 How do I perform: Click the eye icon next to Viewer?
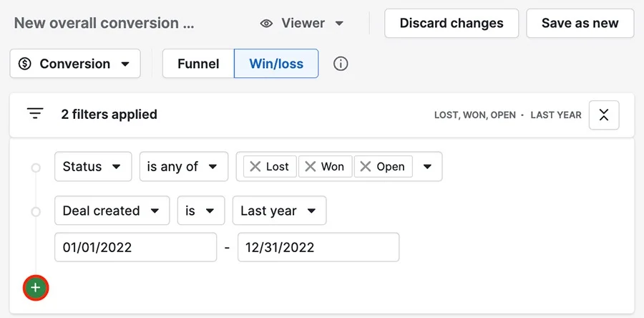pos(267,24)
